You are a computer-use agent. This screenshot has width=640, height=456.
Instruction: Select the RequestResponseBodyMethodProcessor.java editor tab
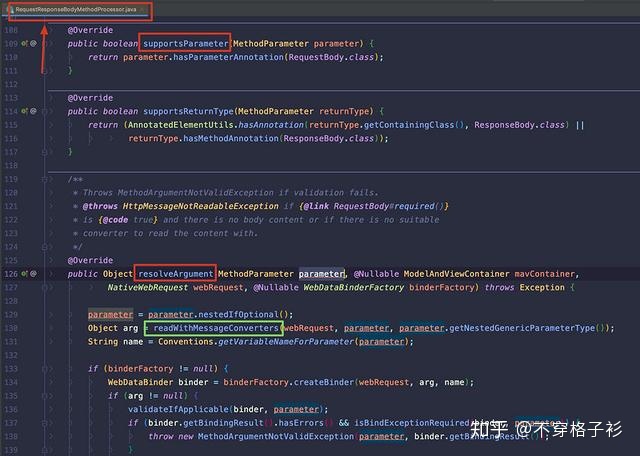coord(76,9)
